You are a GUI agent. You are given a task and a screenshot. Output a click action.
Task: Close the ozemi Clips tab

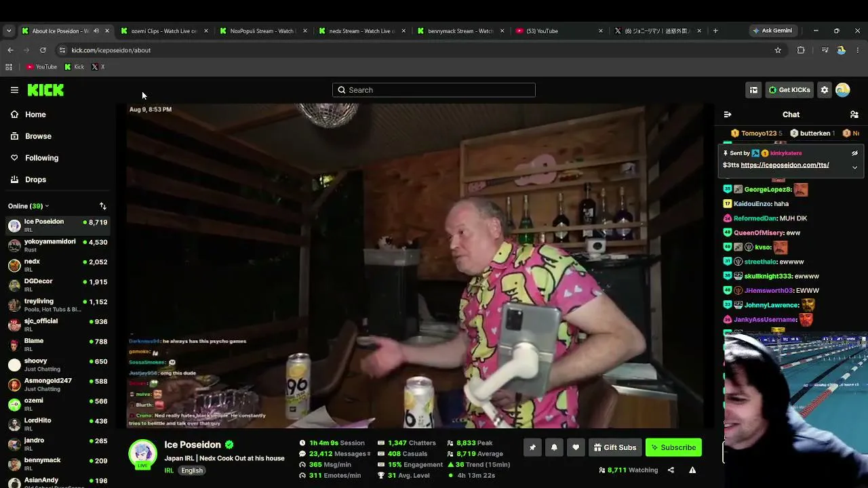tap(205, 30)
